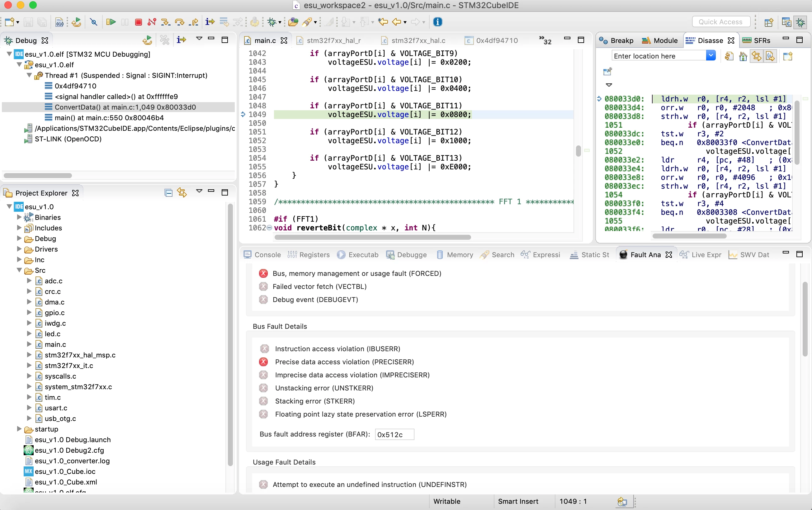Resume execution with the green Resume icon

(111, 22)
